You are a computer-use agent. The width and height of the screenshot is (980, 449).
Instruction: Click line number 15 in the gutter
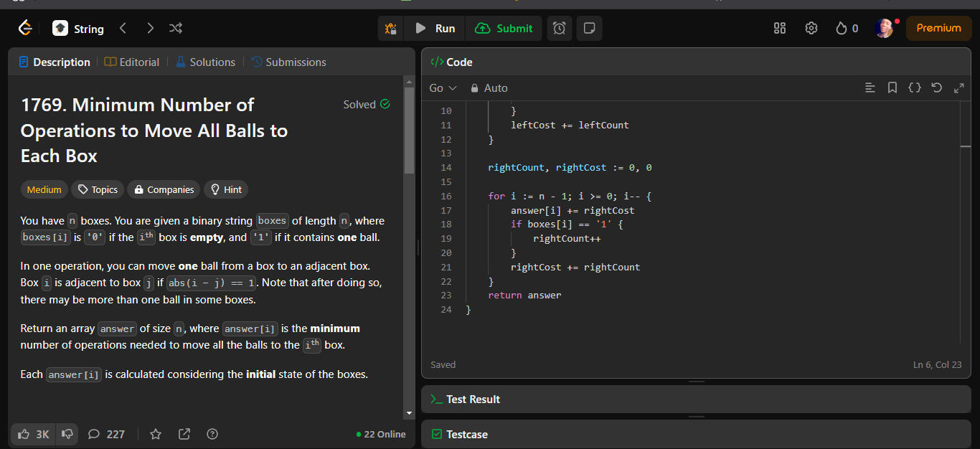(x=446, y=182)
